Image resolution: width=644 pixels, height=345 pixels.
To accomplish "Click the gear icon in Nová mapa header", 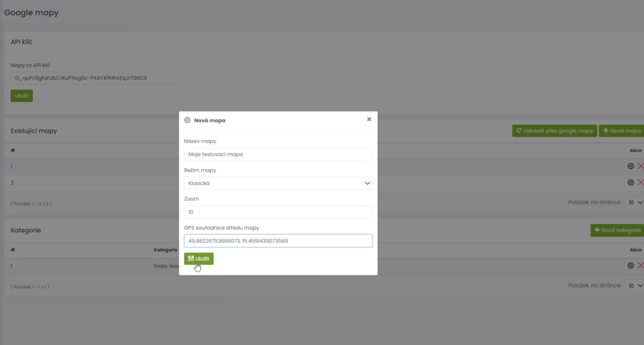I will pos(187,120).
